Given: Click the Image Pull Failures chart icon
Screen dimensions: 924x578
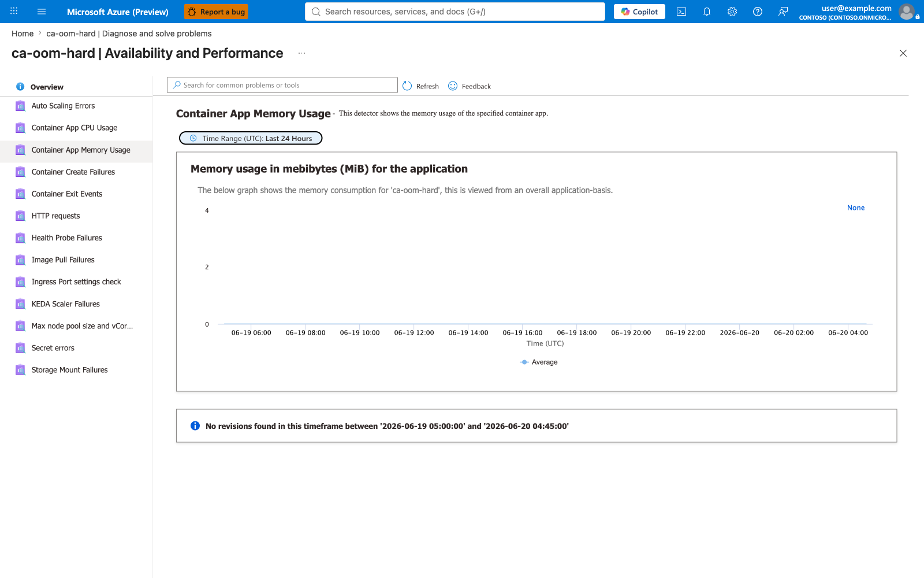Looking at the screenshot, I should click(x=20, y=260).
